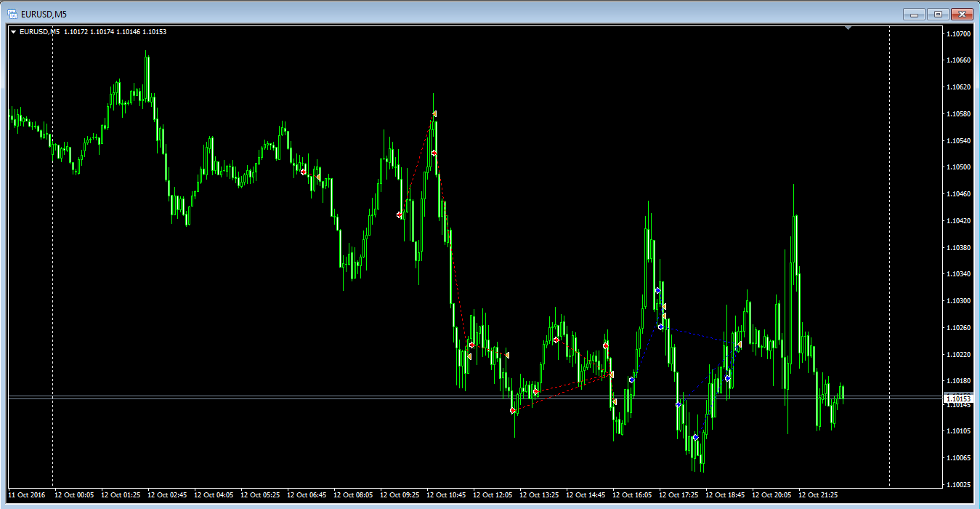Click the EURUSD,M5 title bar text

44,14
